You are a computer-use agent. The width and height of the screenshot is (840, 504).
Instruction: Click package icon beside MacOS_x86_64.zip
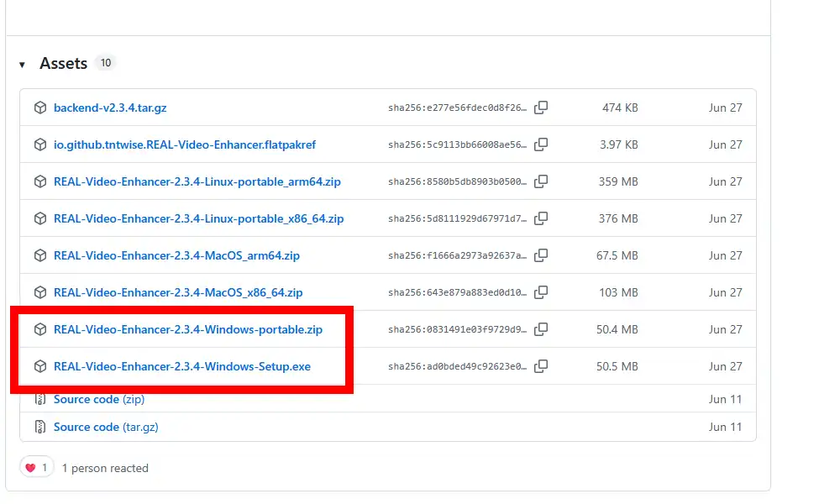tap(40, 292)
